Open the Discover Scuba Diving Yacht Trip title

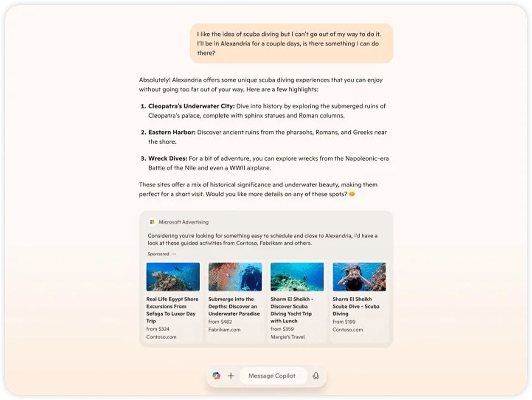click(x=291, y=310)
